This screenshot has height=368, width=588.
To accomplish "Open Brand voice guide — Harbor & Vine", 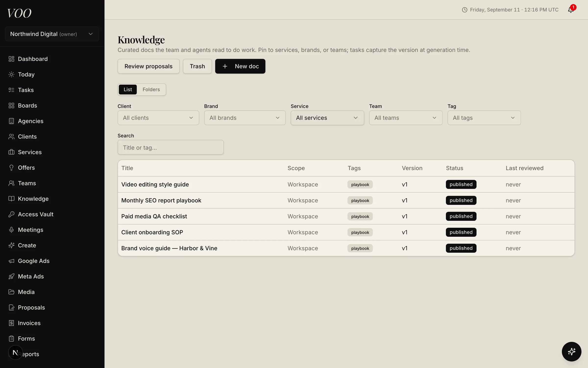I will 169,248.
